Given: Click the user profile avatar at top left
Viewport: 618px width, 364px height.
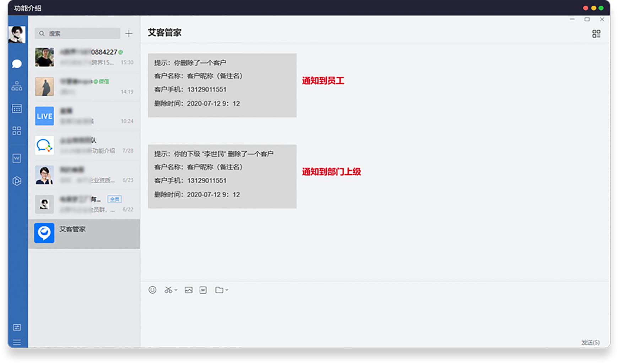Looking at the screenshot, I should pos(17,34).
